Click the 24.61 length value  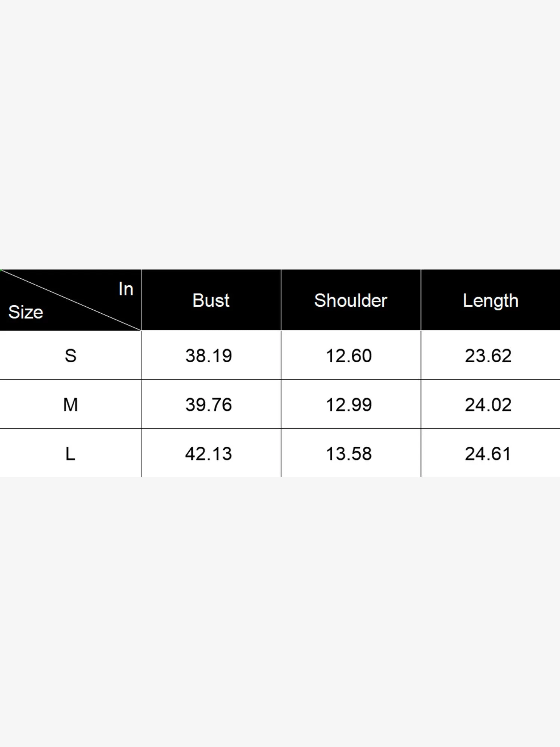pos(488,454)
